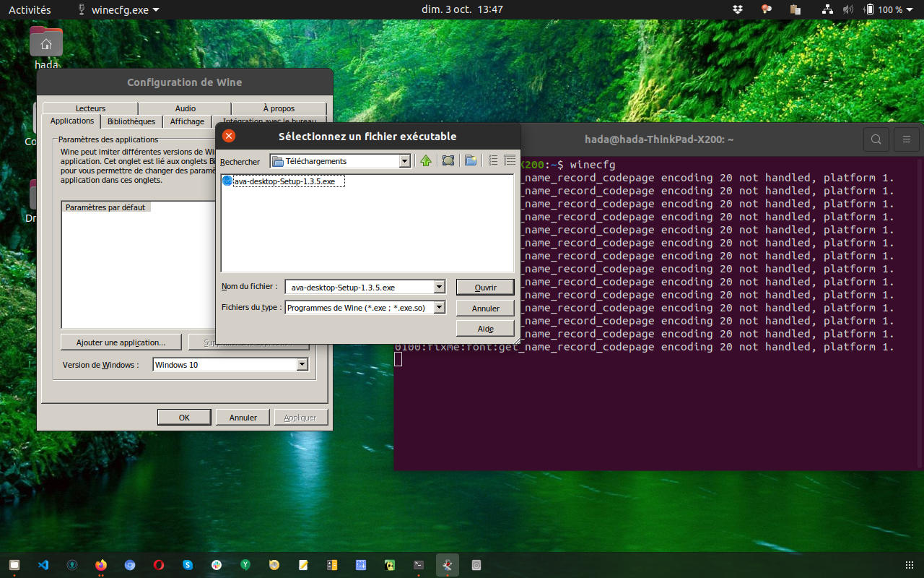Launch Slack from the dock

pyautogui.click(x=217, y=565)
